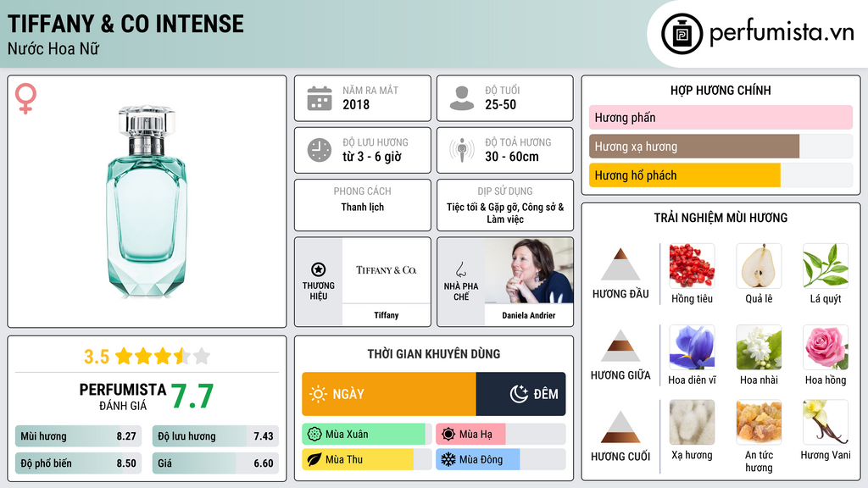The width and height of the screenshot is (868, 488).
Task: Open perfumer Daniela Andrier's photo
Action: 529,270
